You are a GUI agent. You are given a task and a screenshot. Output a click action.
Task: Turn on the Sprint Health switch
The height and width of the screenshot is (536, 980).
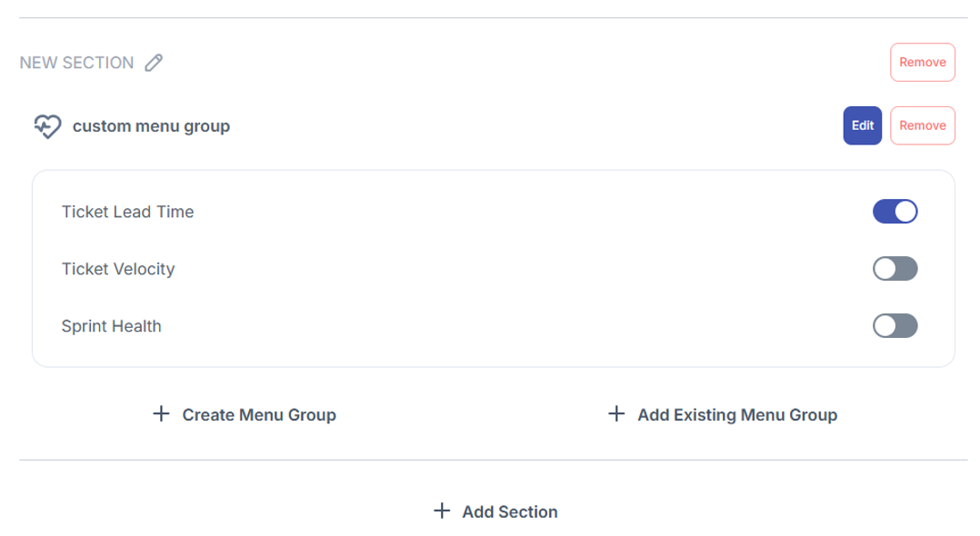coord(895,326)
